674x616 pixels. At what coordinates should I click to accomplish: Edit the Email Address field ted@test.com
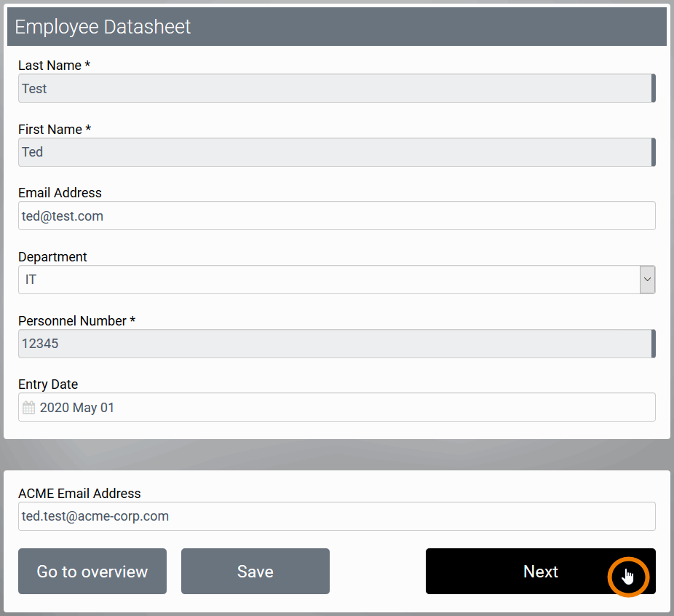click(336, 216)
